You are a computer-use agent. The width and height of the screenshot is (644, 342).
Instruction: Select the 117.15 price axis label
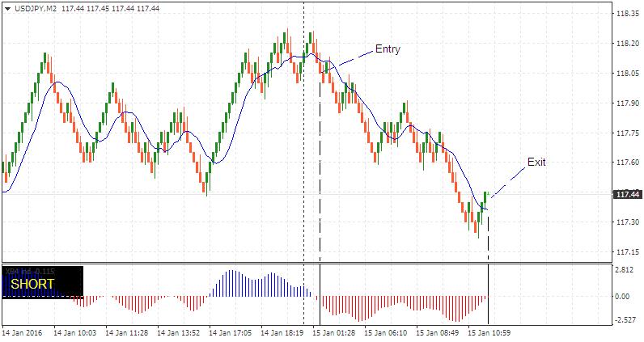coord(628,251)
